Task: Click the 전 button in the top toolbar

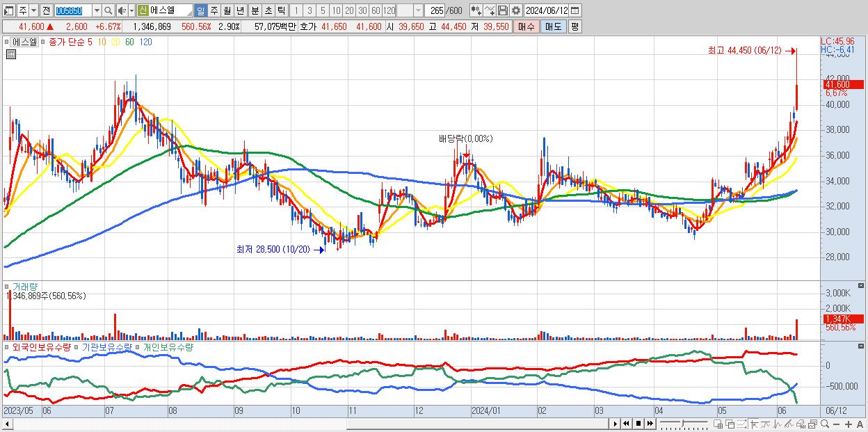Action: 46,10
